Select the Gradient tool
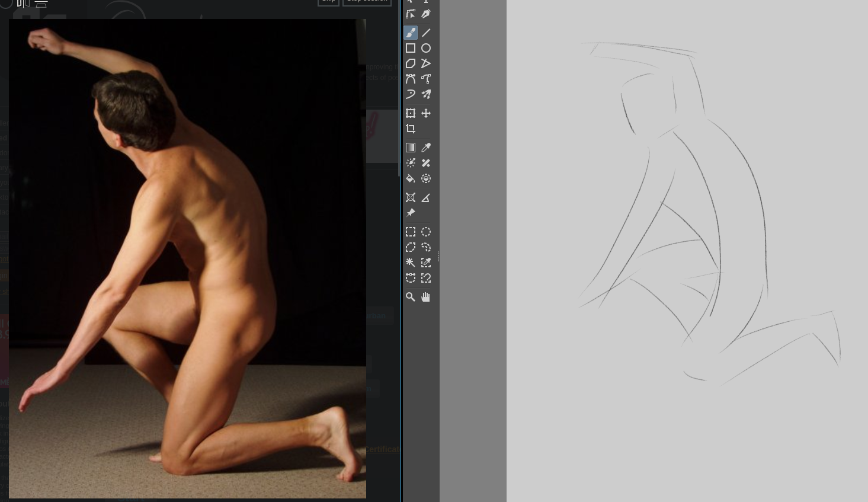The height and width of the screenshot is (502, 868). [411, 148]
